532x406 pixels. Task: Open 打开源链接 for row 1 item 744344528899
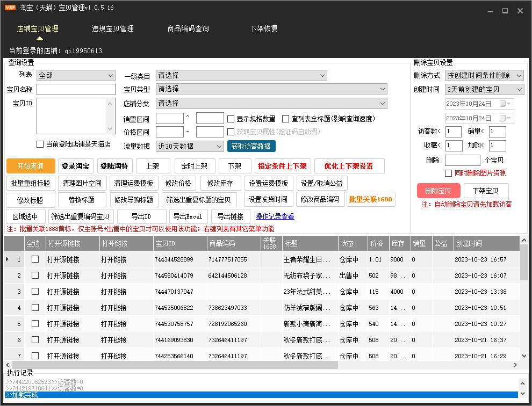[63, 259]
